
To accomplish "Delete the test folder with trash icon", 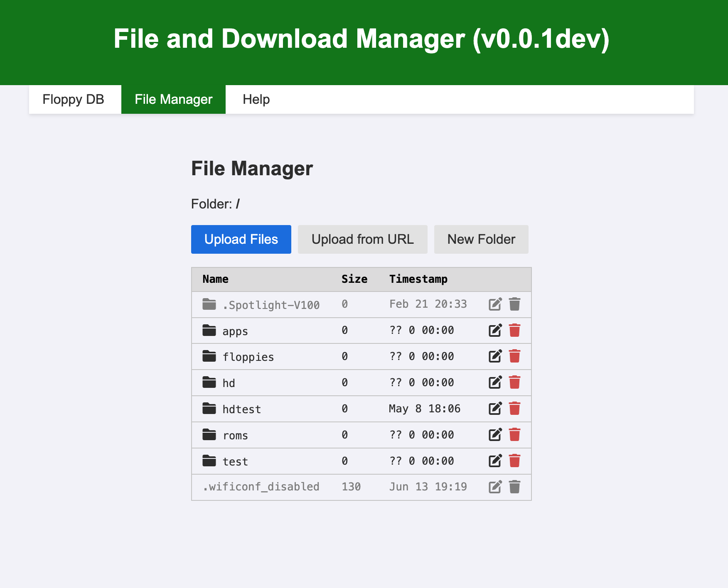I will tap(514, 461).
